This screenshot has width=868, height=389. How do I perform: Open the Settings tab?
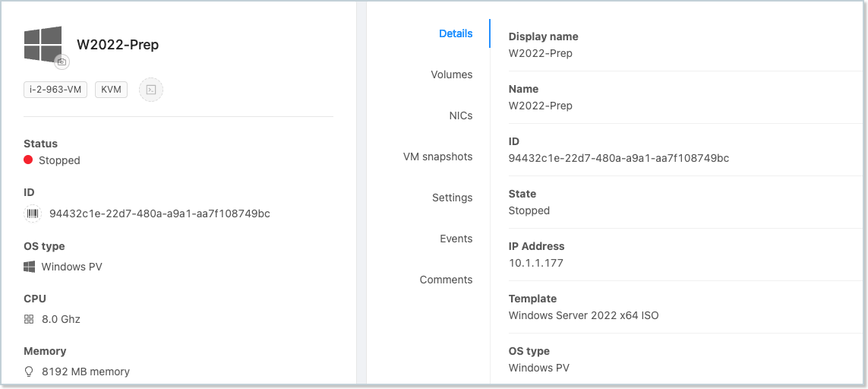pos(453,198)
